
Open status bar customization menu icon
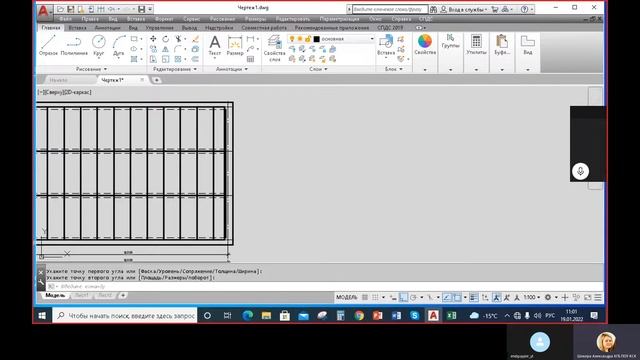click(x=598, y=298)
